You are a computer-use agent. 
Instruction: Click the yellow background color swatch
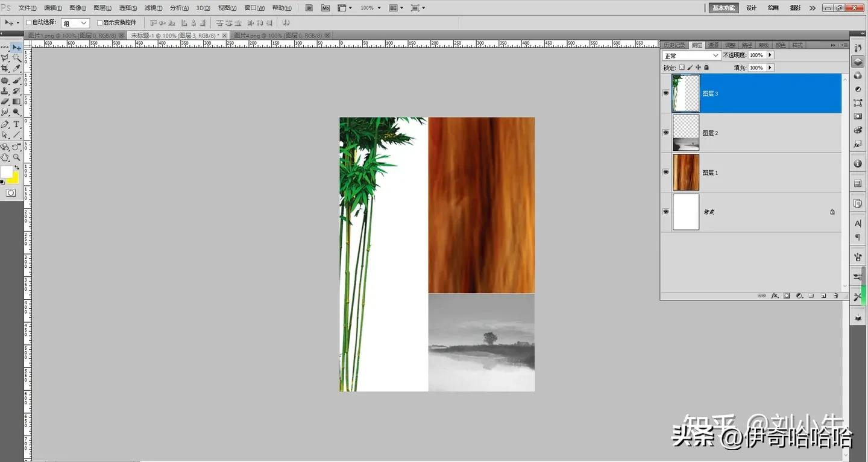point(14,179)
